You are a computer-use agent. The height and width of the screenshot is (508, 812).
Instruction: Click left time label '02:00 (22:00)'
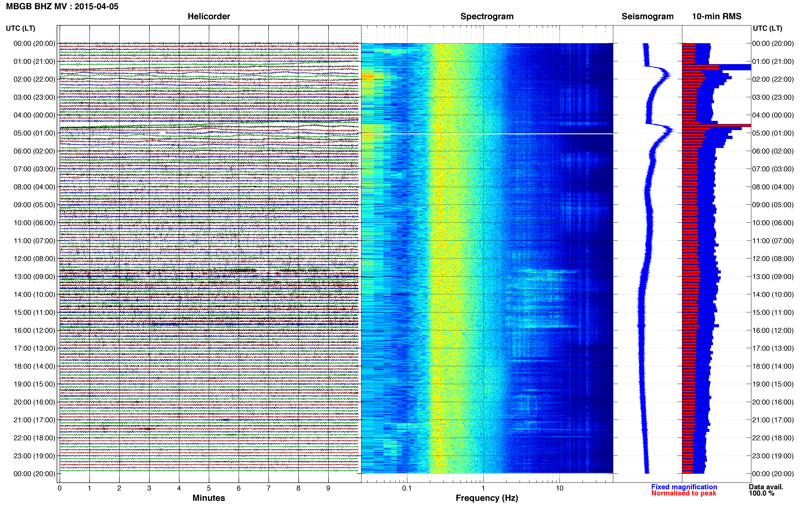34,79
